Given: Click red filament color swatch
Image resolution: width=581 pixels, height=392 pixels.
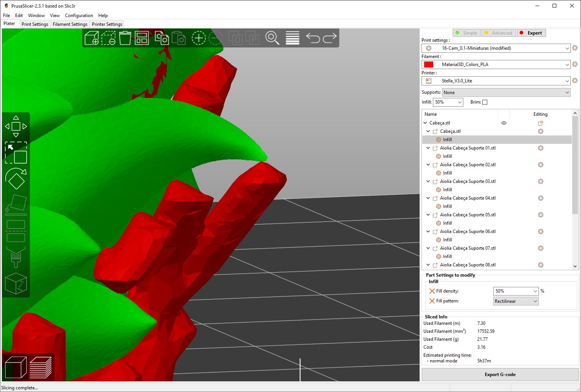Looking at the screenshot, I should [x=429, y=65].
